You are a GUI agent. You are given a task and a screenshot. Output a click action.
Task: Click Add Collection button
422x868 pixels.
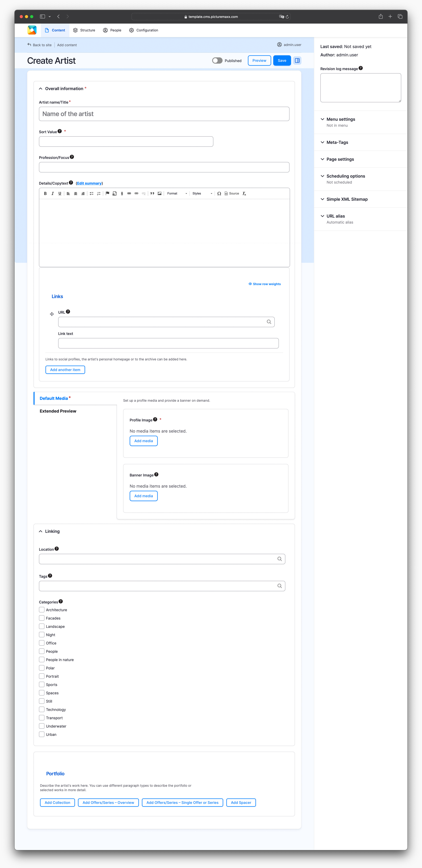pos(57,803)
